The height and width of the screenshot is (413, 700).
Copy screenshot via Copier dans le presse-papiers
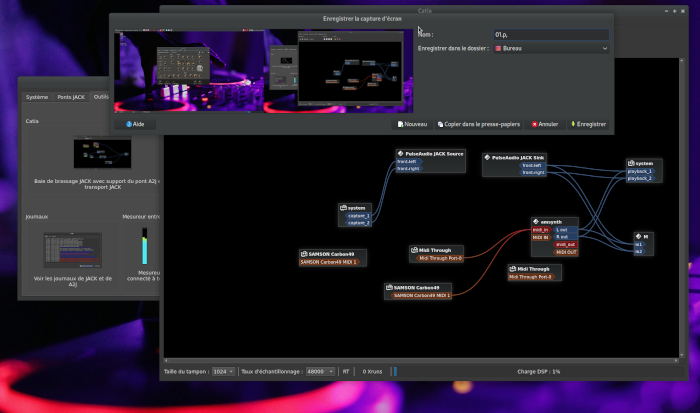coord(479,124)
